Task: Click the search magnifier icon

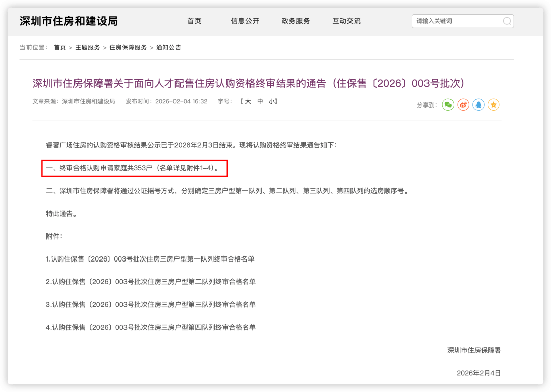Action: [x=507, y=21]
